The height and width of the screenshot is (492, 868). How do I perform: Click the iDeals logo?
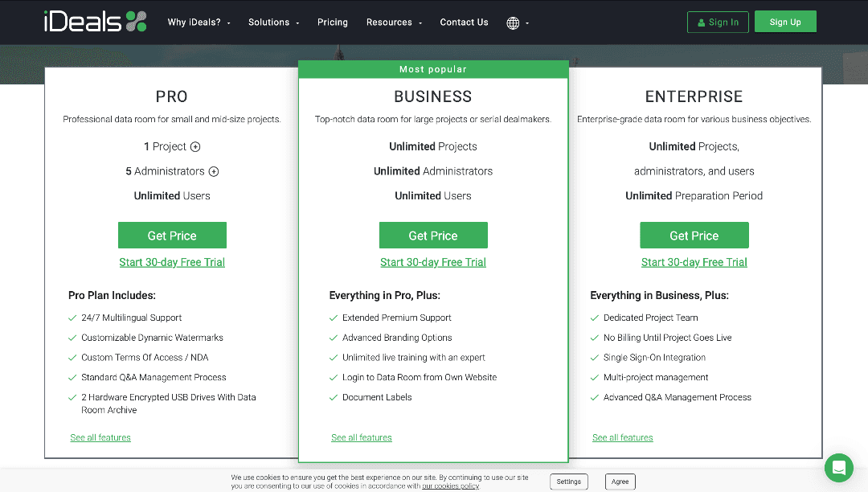(x=95, y=22)
